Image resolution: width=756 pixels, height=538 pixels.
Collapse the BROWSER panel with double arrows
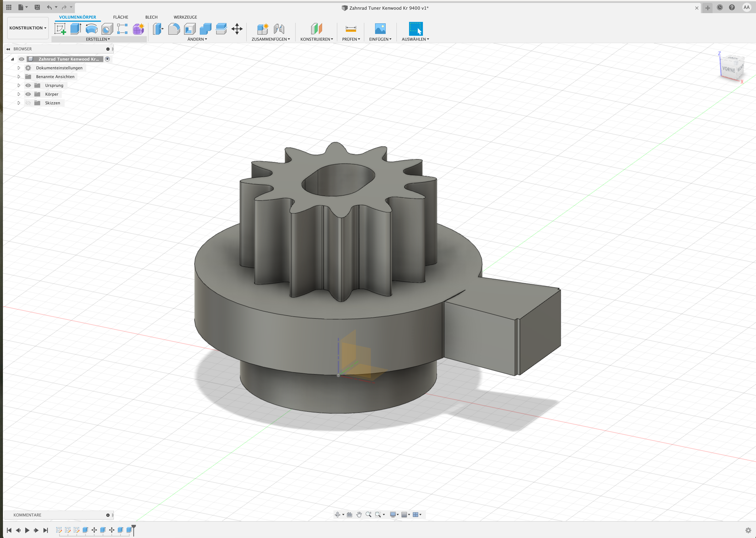tap(8, 49)
